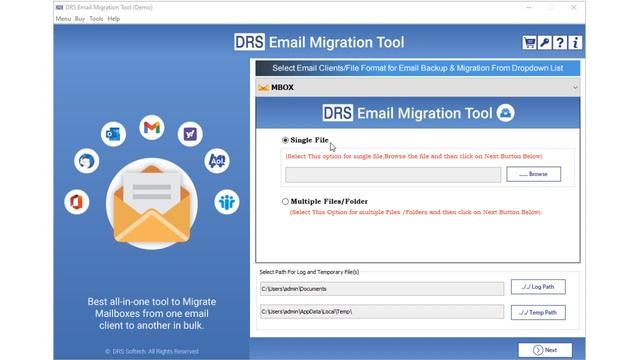Open the Buy menu

[x=80, y=19]
